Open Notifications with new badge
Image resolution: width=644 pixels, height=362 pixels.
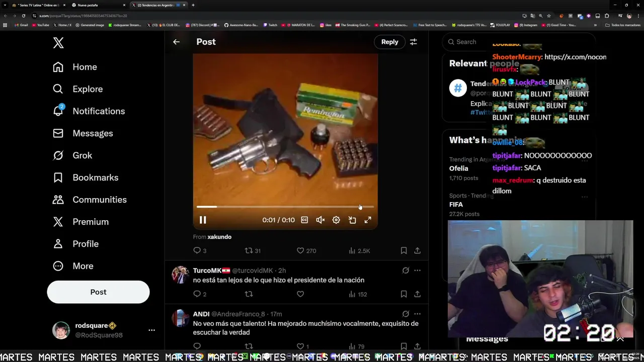89,111
